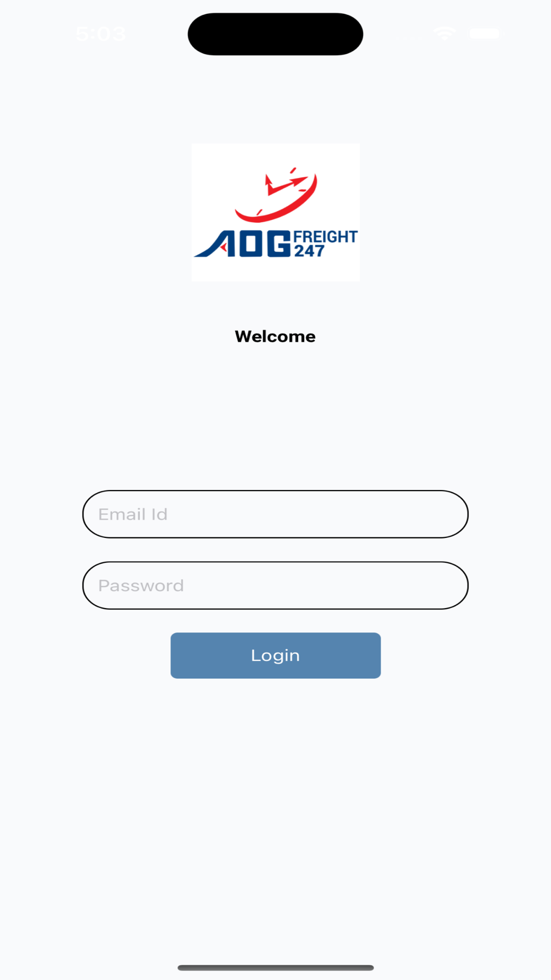Click the blue AOG letters in logo
The width and height of the screenshot is (551, 980).
[x=242, y=244]
